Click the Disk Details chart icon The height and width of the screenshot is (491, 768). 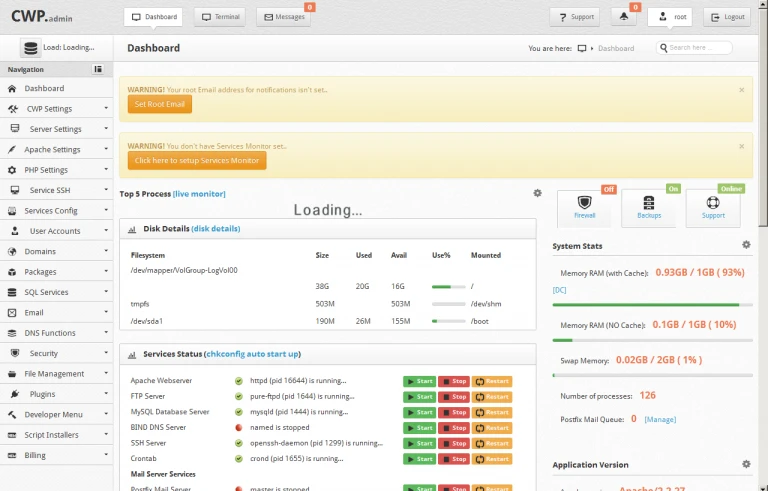(132, 229)
